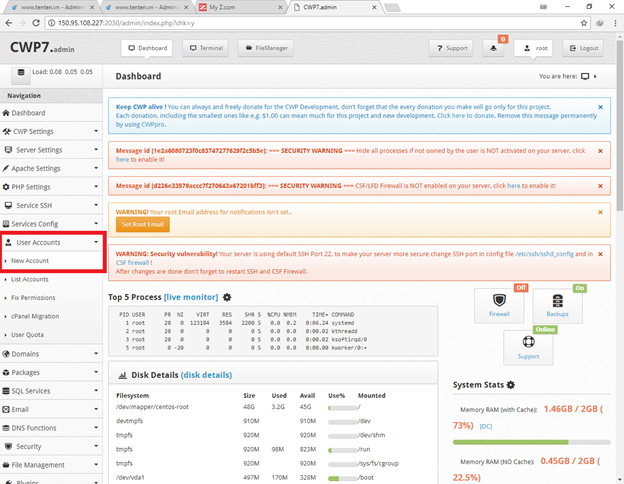This screenshot has width=624, height=484.
Task: Click the Disk Details chart icon
Action: 123,375
